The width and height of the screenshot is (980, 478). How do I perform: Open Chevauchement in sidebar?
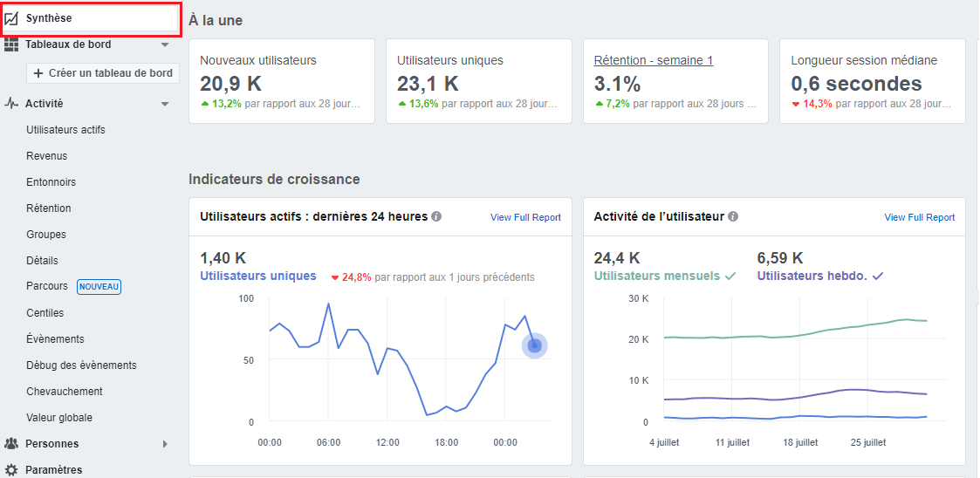(65, 391)
